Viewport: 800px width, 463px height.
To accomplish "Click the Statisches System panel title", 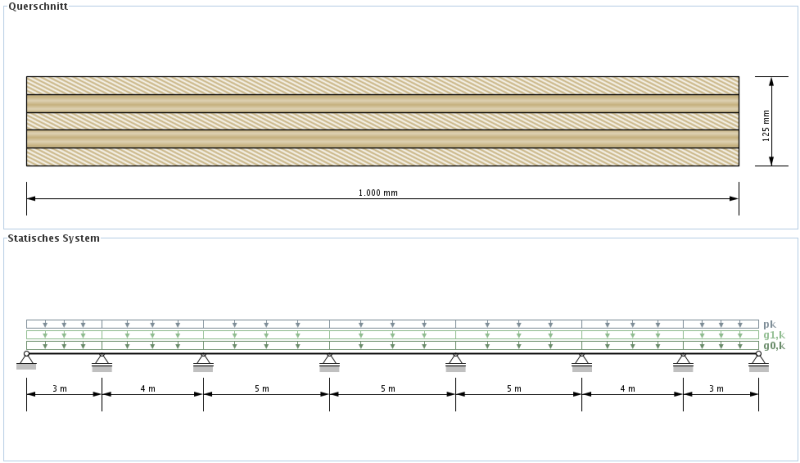I will tap(53, 238).
